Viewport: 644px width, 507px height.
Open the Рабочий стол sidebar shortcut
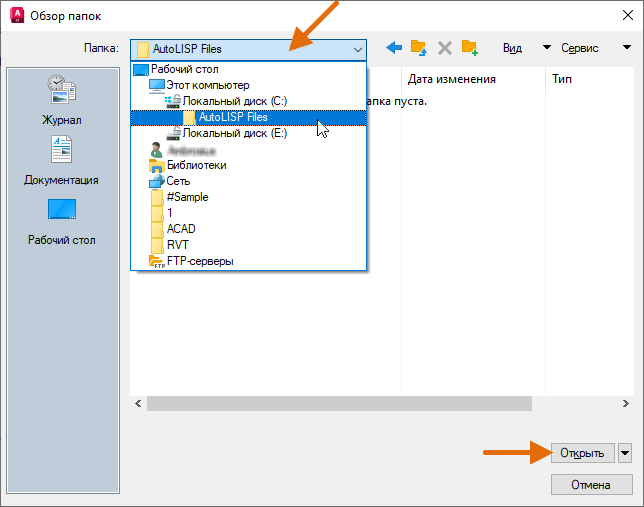[x=62, y=222]
